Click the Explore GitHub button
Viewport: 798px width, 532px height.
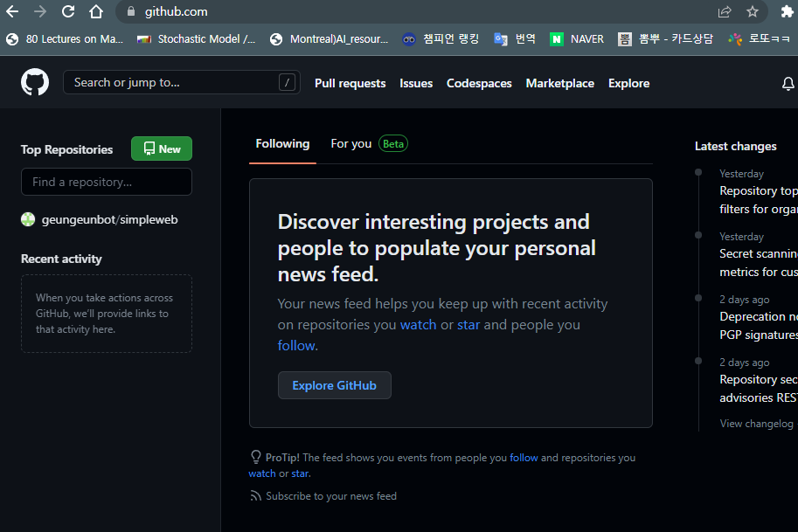coord(335,385)
